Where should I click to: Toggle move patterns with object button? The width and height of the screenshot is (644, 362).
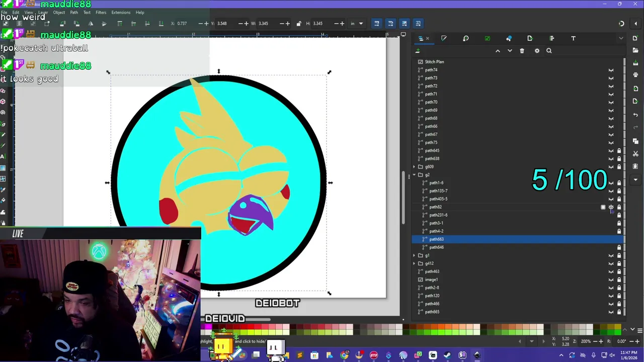click(x=418, y=23)
